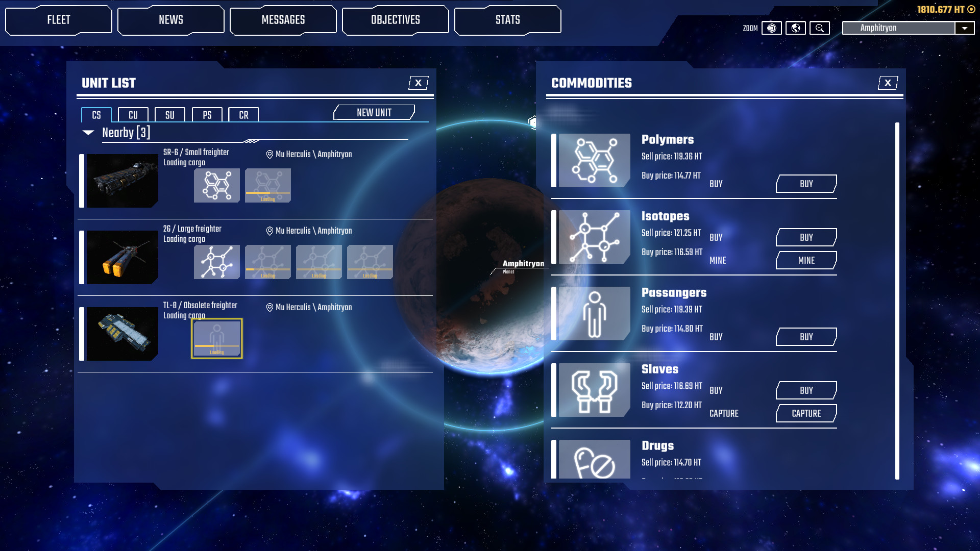The height and width of the screenshot is (551, 980).
Task: Switch to the CU unit tab
Action: 133,115
